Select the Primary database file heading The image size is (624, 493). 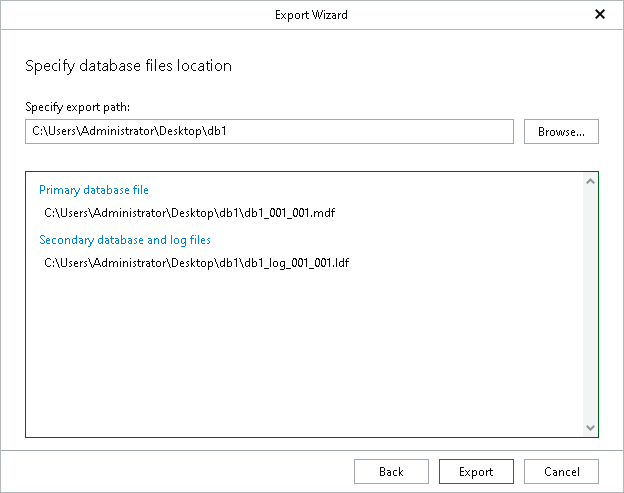tap(94, 190)
